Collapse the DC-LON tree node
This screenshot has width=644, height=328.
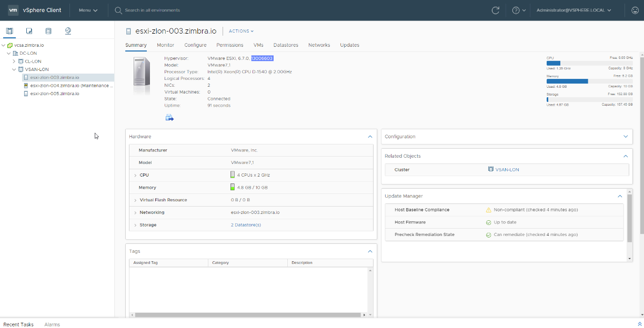click(x=9, y=53)
